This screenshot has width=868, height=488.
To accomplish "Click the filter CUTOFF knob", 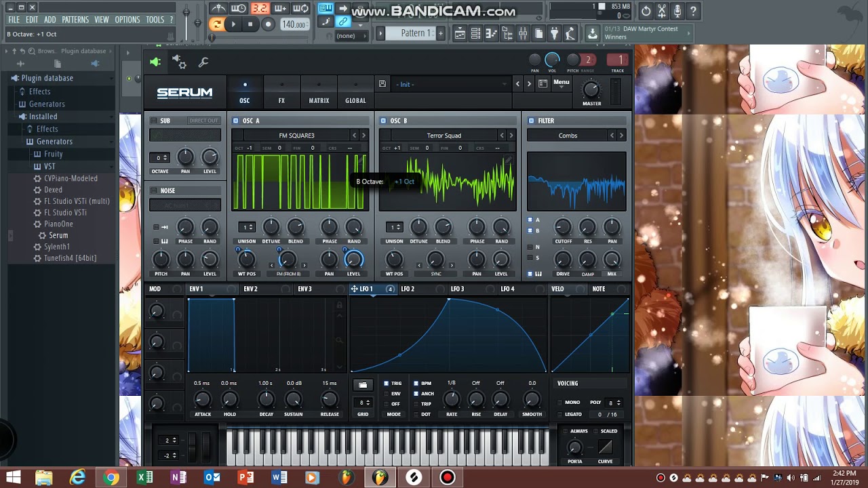I will (x=563, y=227).
